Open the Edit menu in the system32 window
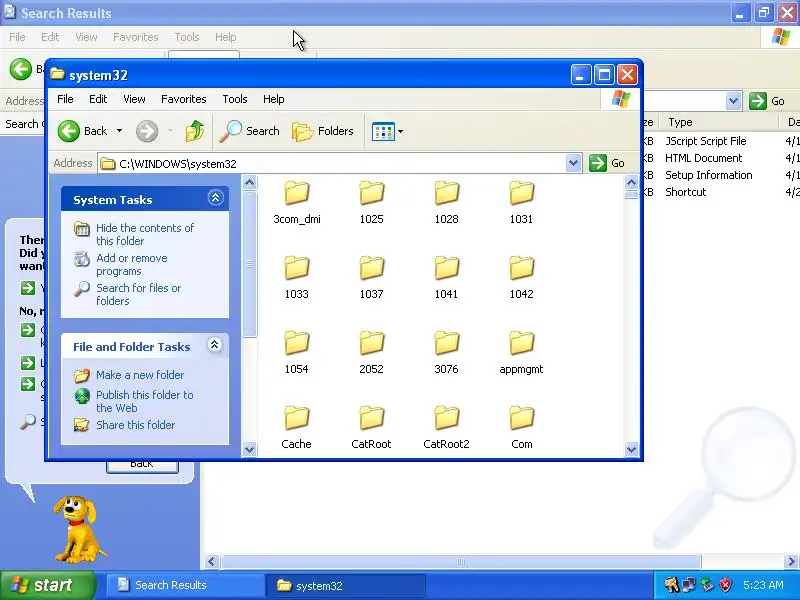 click(98, 99)
